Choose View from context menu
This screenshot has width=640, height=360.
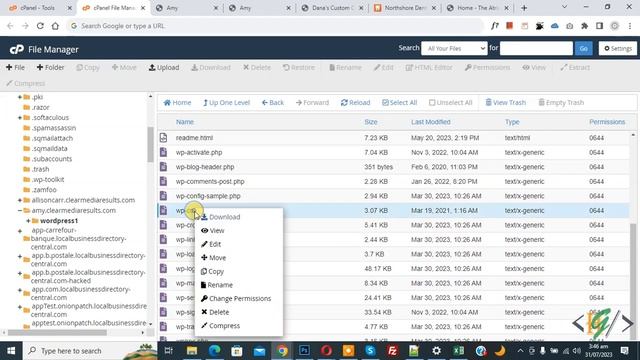(x=213, y=231)
